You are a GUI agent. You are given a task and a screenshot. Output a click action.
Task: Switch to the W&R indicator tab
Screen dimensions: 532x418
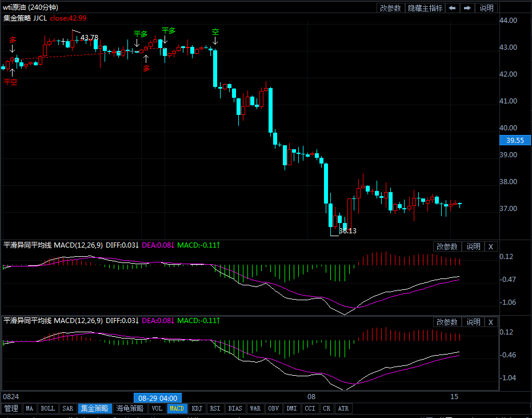pos(255,408)
